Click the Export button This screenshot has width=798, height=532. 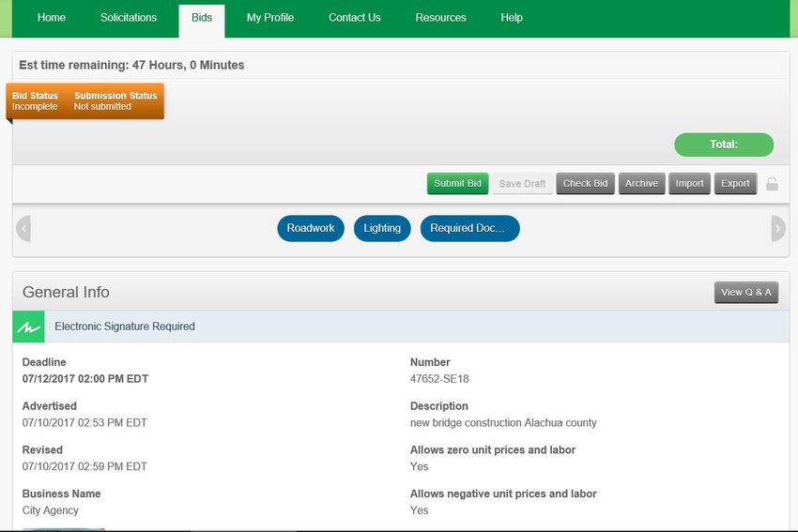[735, 184]
